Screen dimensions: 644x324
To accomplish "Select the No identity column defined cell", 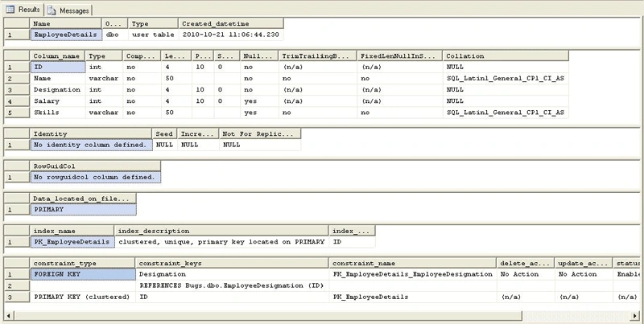I will [91, 145].
